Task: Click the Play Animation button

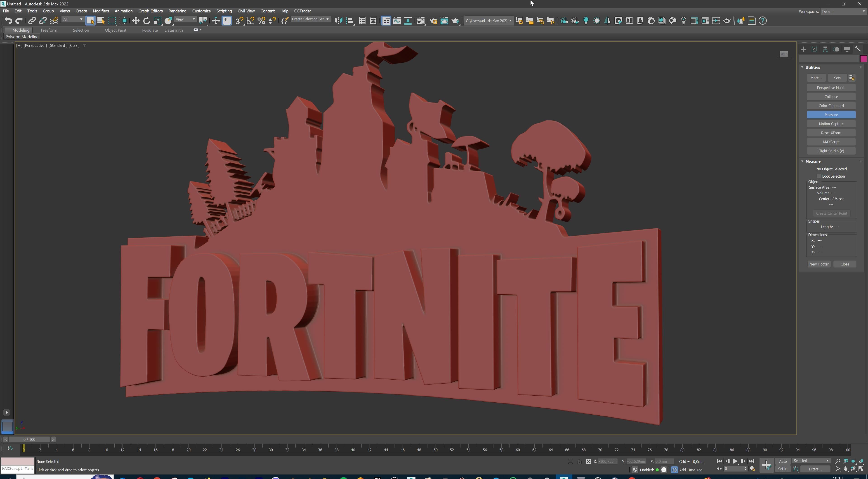Action: click(x=735, y=461)
